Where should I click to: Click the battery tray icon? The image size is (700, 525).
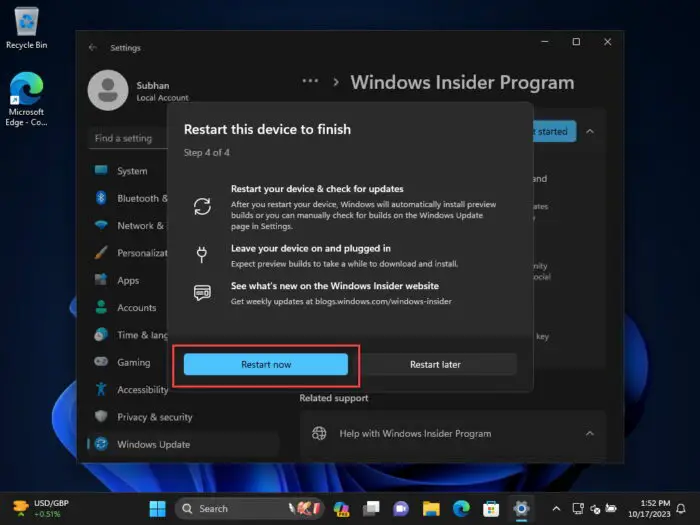click(x=611, y=508)
